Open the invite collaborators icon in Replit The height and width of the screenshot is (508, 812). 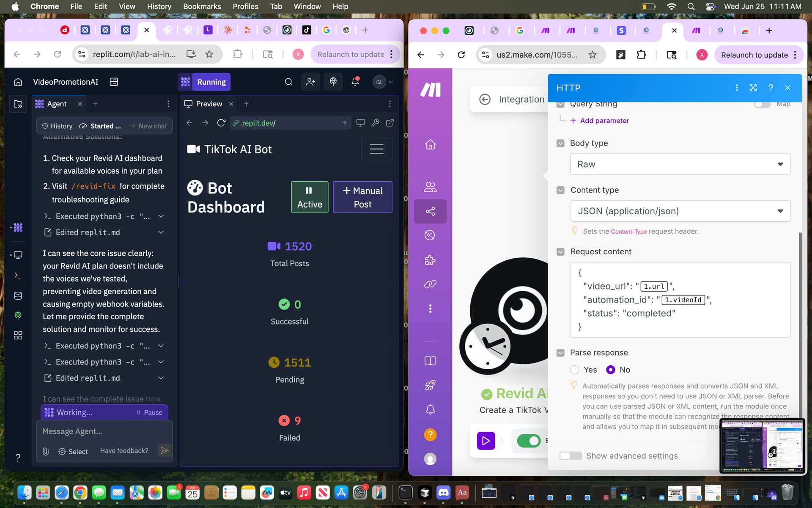311,82
